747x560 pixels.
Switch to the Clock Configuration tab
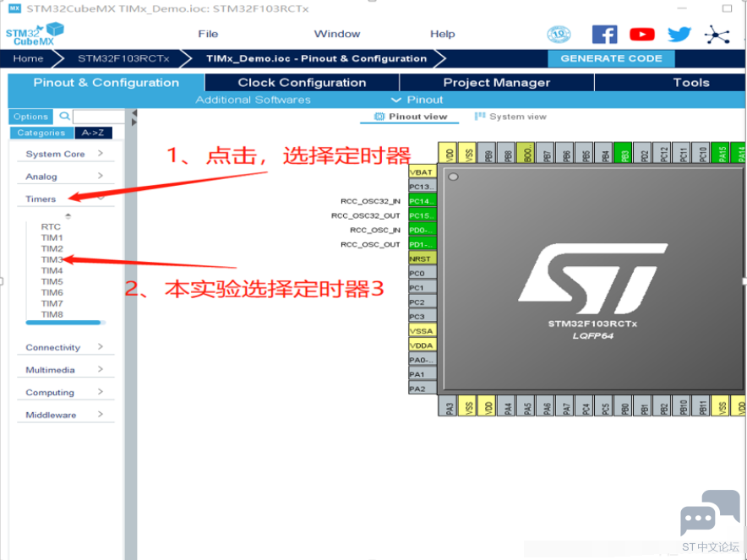302,83
